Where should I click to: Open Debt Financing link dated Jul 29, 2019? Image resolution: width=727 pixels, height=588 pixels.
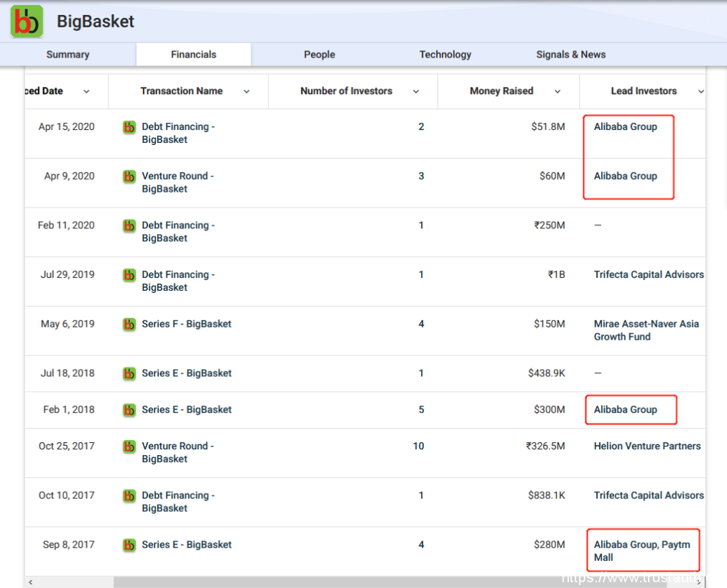(x=178, y=281)
